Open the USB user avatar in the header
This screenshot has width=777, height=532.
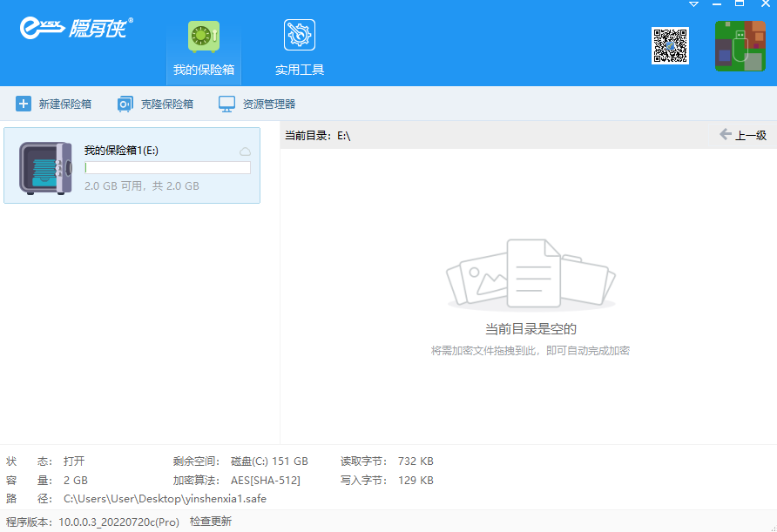[740, 46]
